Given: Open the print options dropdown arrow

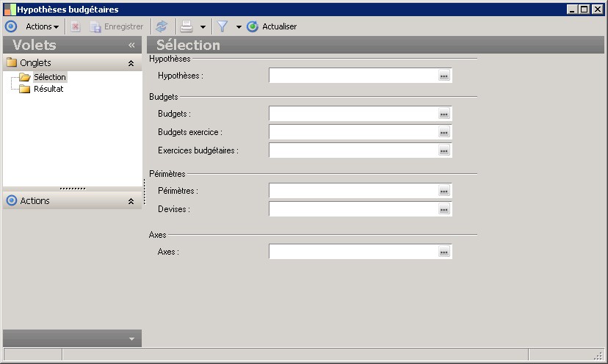Looking at the screenshot, I should pyautogui.click(x=203, y=26).
